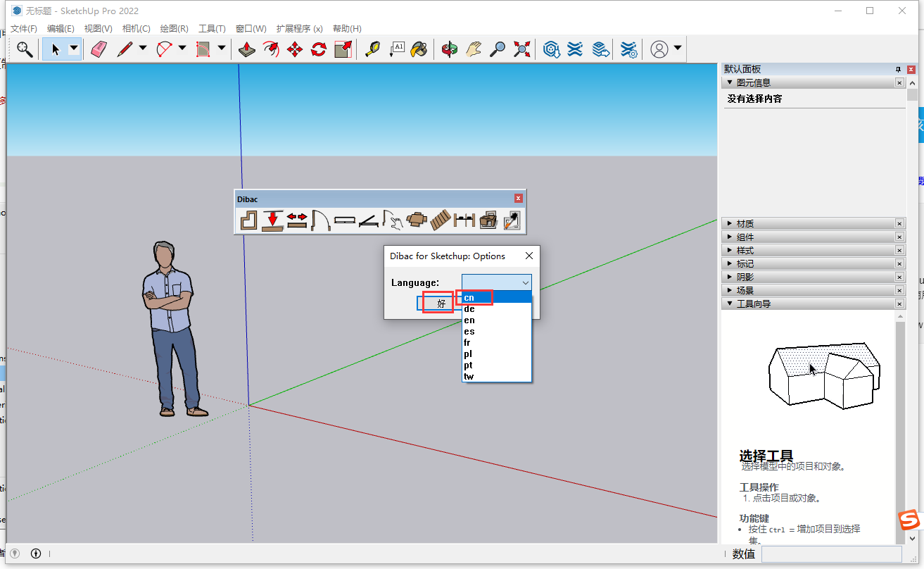This screenshot has height=569, width=924.
Task: Select the Paint Bucket tool
Action: (419, 49)
